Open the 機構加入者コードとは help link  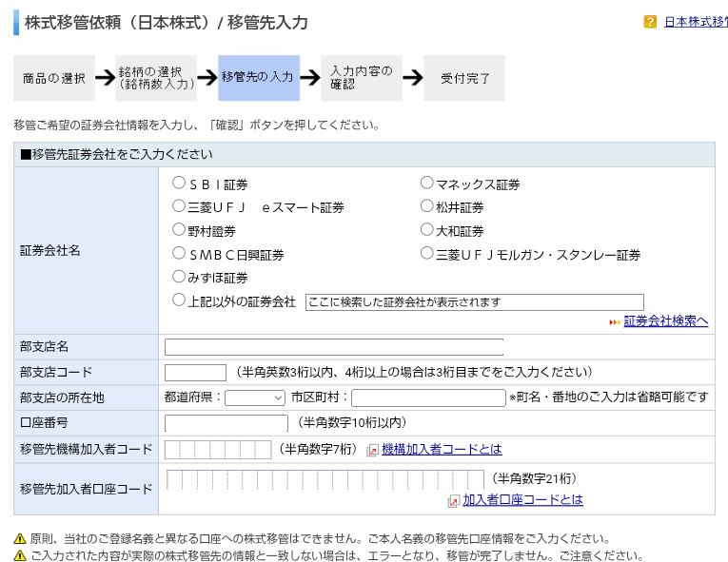(442, 449)
